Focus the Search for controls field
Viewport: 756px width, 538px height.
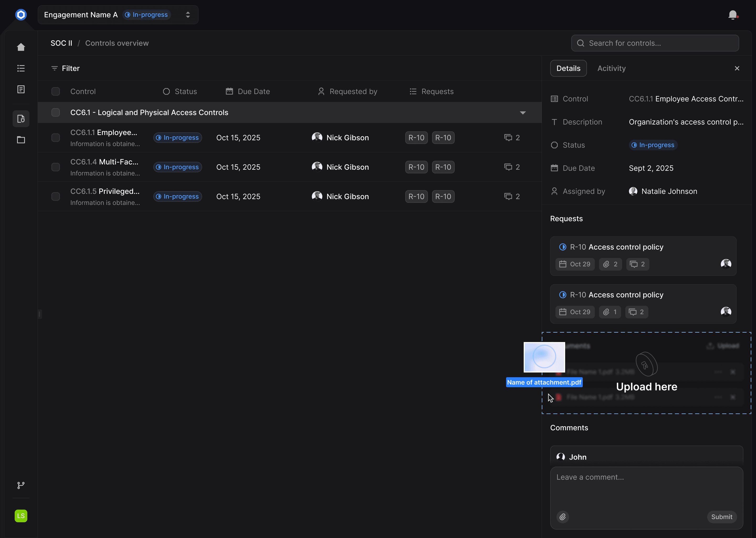coord(655,43)
